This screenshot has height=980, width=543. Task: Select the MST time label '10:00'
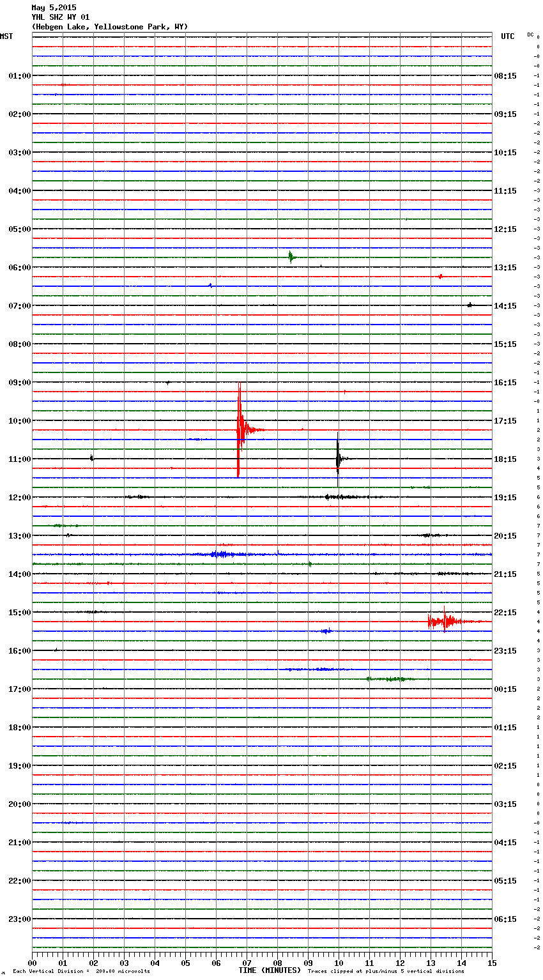[20, 421]
